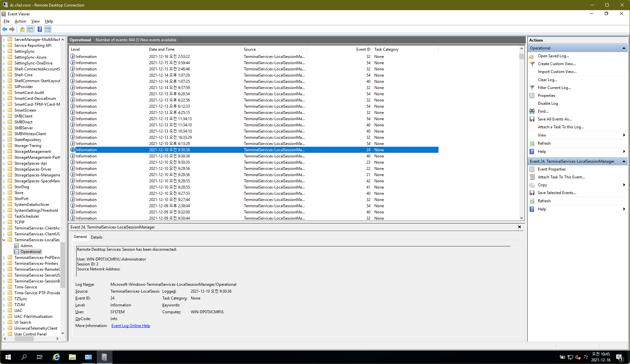Open Event Log Online Help link
The image size is (630, 364).
[x=130, y=326]
